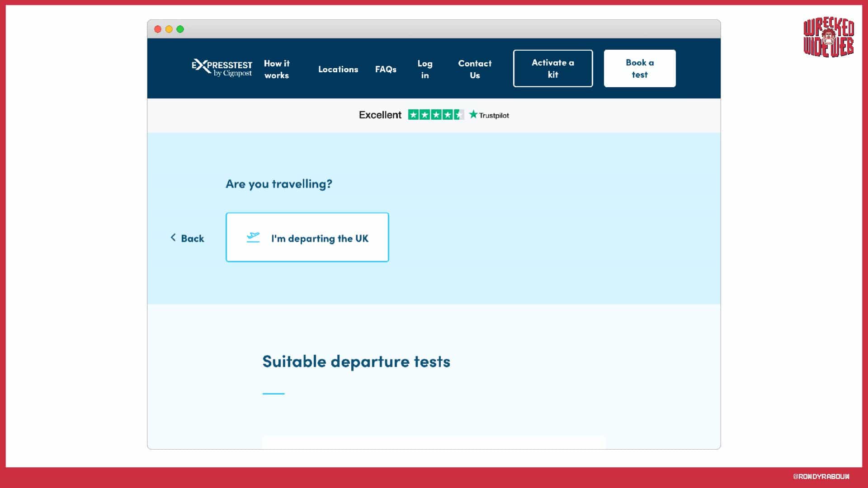Click the red close window dot
The image size is (868, 488).
pos(158,29)
